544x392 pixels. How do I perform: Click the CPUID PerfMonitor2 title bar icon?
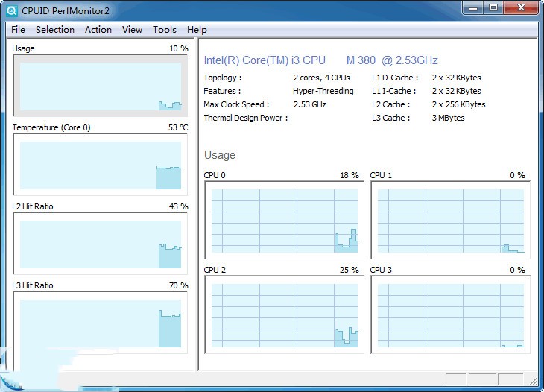point(11,10)
